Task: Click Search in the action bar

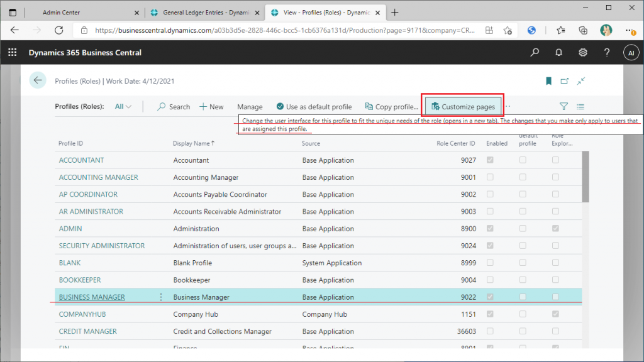Action: pos(174,107)
